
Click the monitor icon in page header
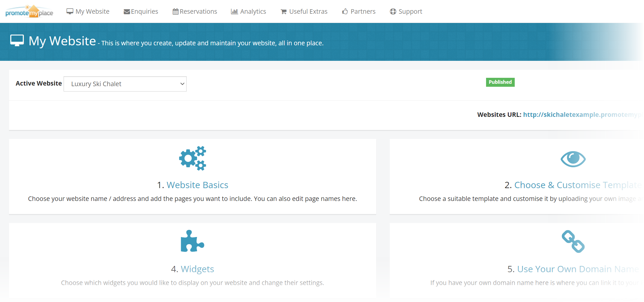click(17, 41)
